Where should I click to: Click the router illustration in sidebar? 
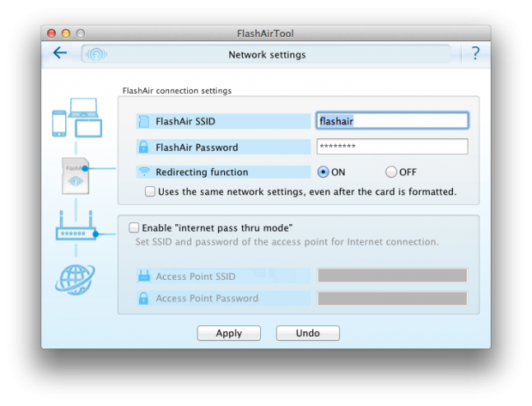[77, 226]
